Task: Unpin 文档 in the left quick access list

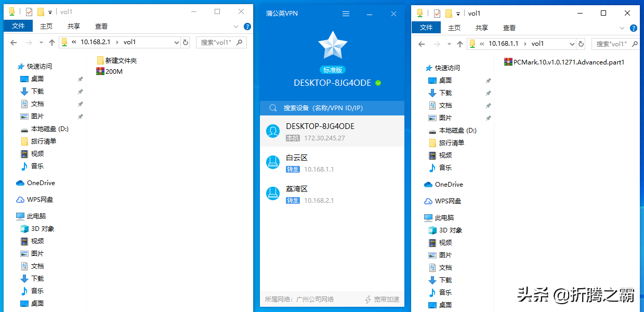Action: coord(80,104)
